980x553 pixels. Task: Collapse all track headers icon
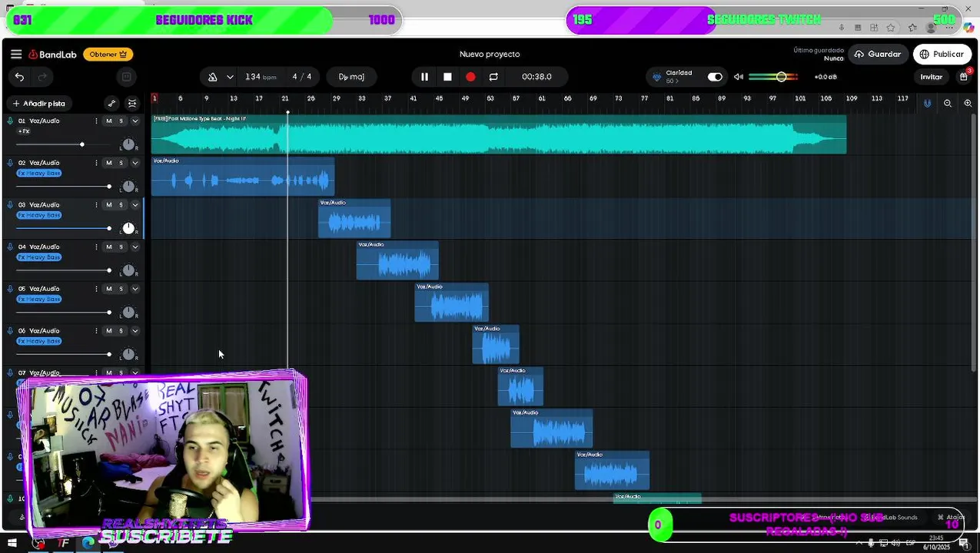click(132, 103)
